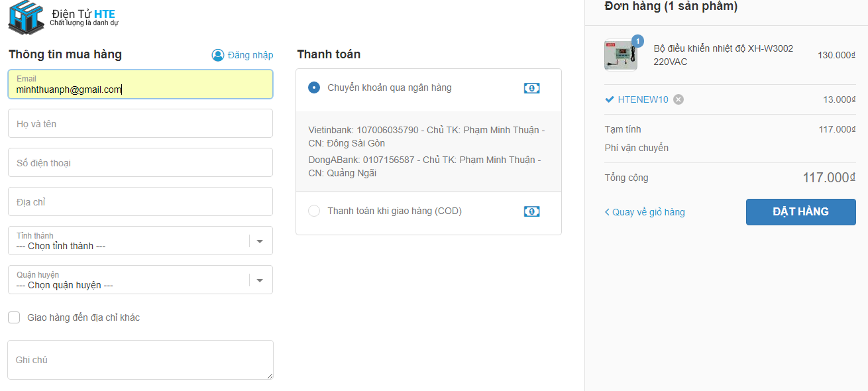Select Thanh toán khi giao hàng (COD)
The width and height of the screenshot is (868, 391).
(x=314, y=211)
